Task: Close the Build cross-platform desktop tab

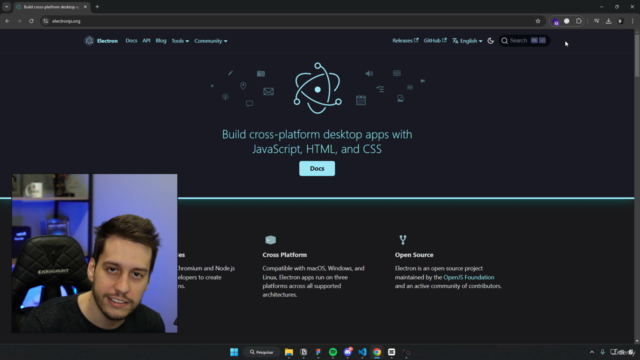Action: (85, 7)
